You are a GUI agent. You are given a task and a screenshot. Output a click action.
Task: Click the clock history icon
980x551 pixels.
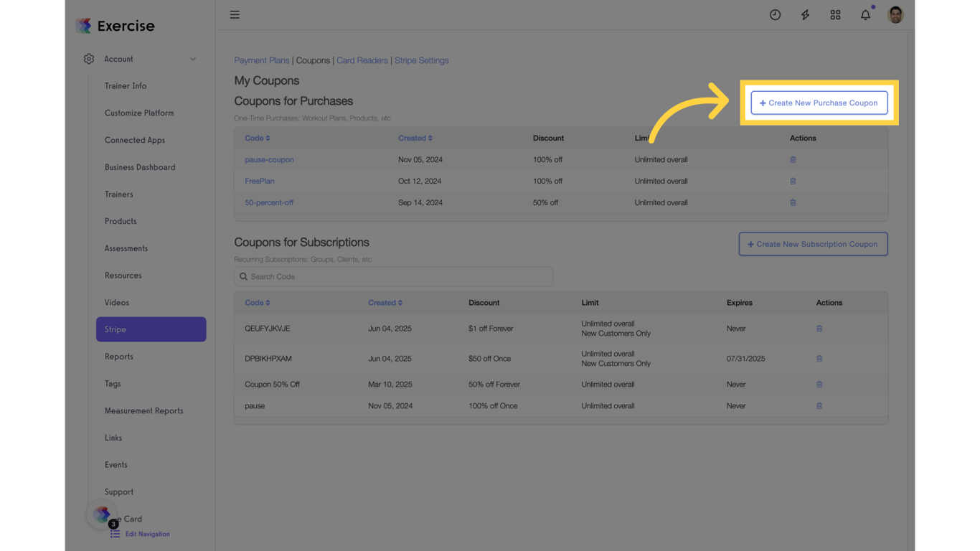tap(775, 14)
